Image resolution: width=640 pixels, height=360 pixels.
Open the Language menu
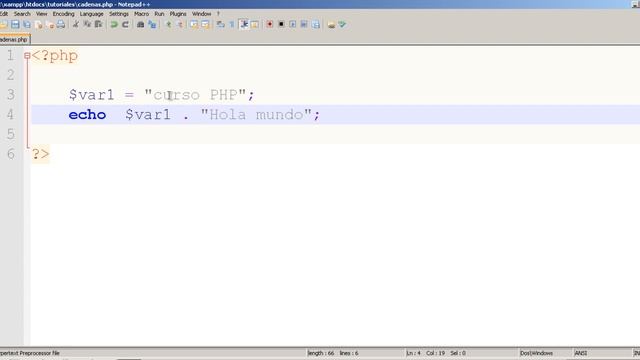(x=91, y=13)
